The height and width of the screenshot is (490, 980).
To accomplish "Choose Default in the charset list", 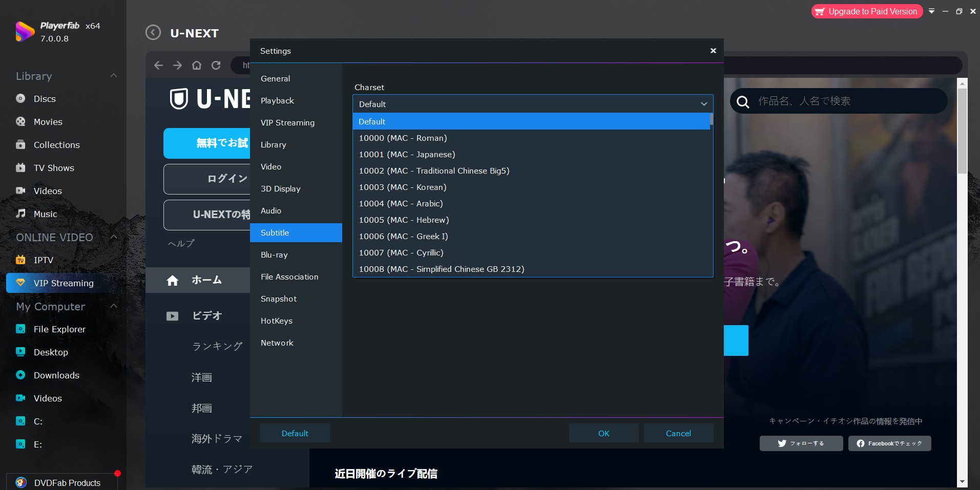I will pyautogui.click(x=531, y=121).
